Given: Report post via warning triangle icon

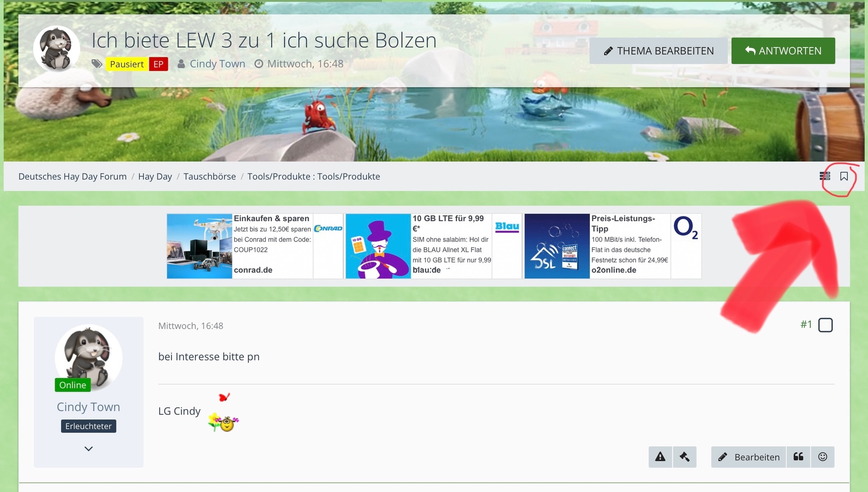Looking at the screenshot, I should click(660, 457).
